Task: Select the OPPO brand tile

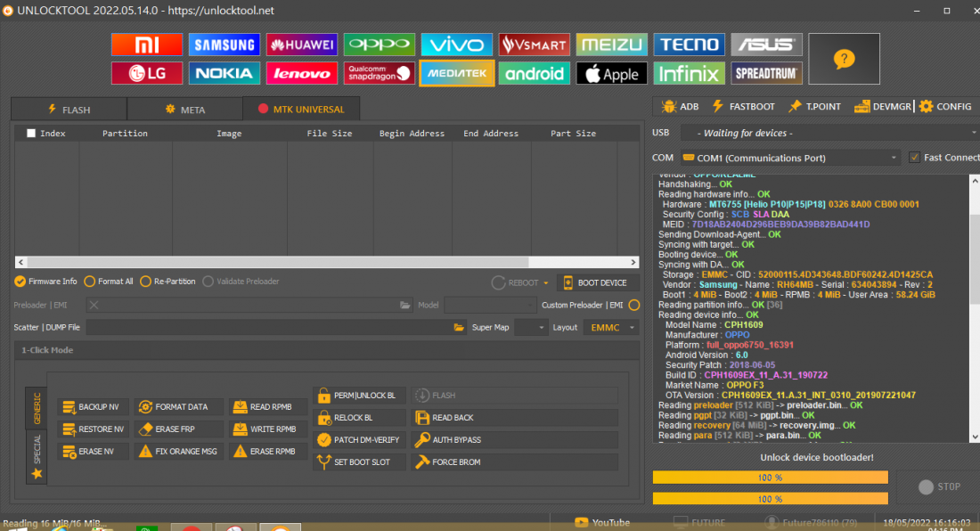Action: tap(380, 45)
